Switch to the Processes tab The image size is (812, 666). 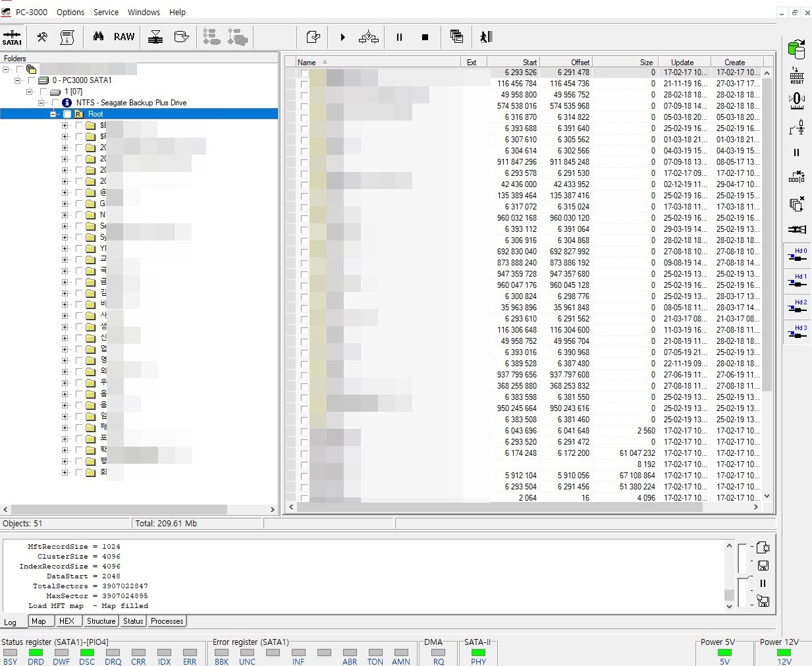point(167,621)
